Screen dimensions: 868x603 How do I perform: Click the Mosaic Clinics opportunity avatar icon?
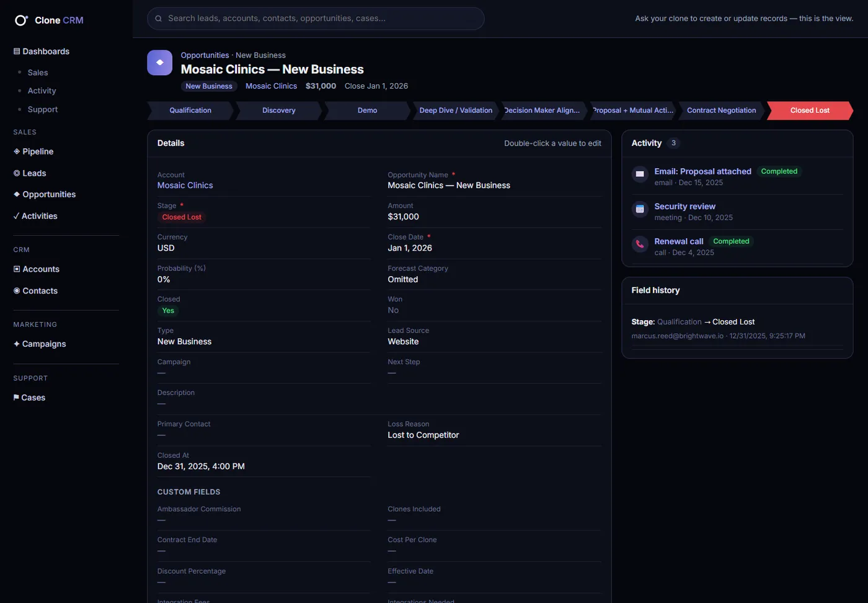(x=160, y=63)
